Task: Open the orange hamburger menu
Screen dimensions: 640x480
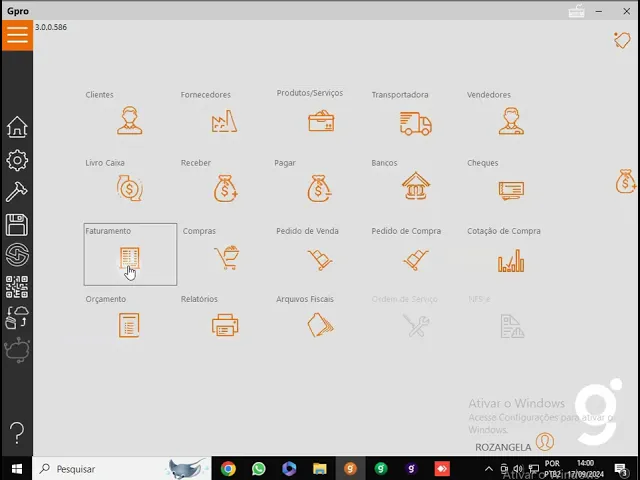Action: pos(17,35)
